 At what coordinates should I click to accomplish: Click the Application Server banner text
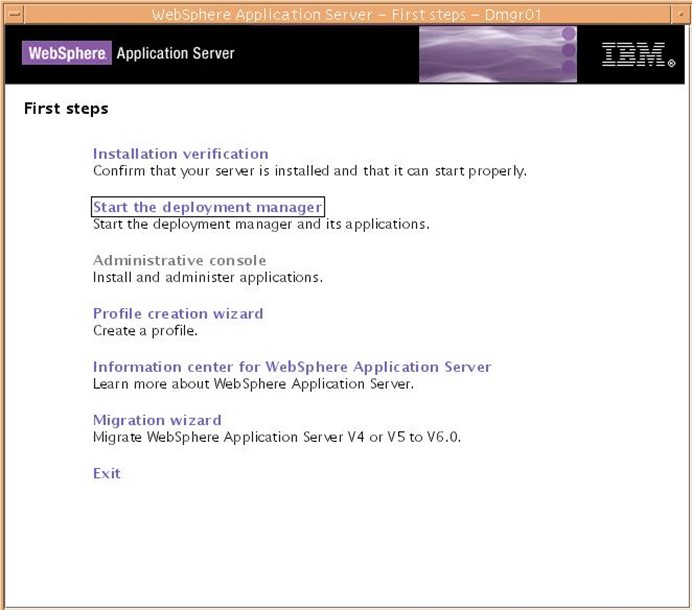(x=175, y=53)
